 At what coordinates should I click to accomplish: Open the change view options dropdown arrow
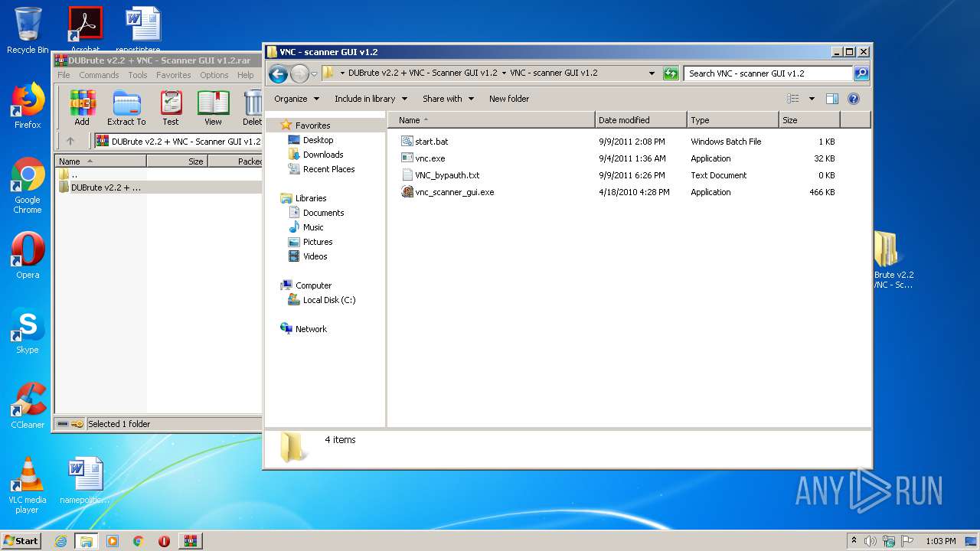coord(812,99)
